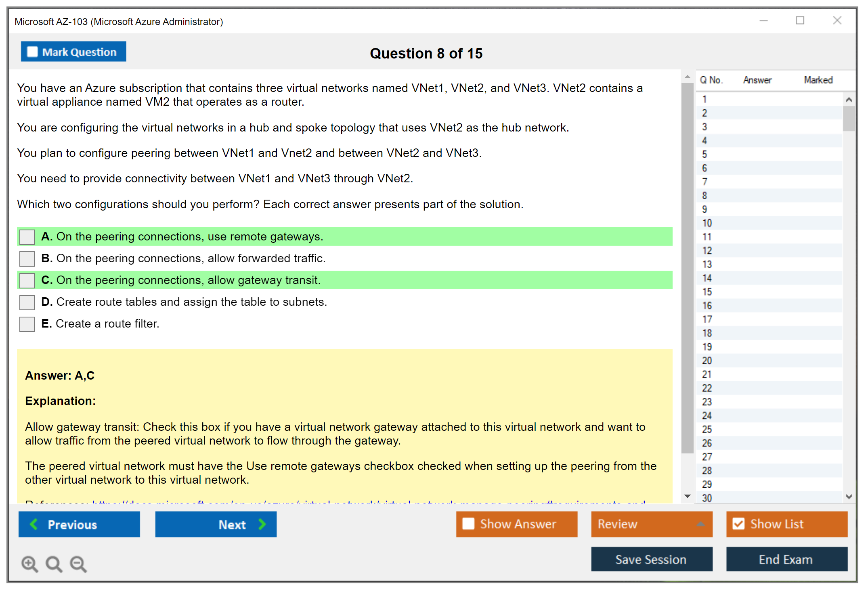Click the reset zoom magnifier icon
Image resolution: width=868 pixels, height=593 pixels.
tap(54, 564)
